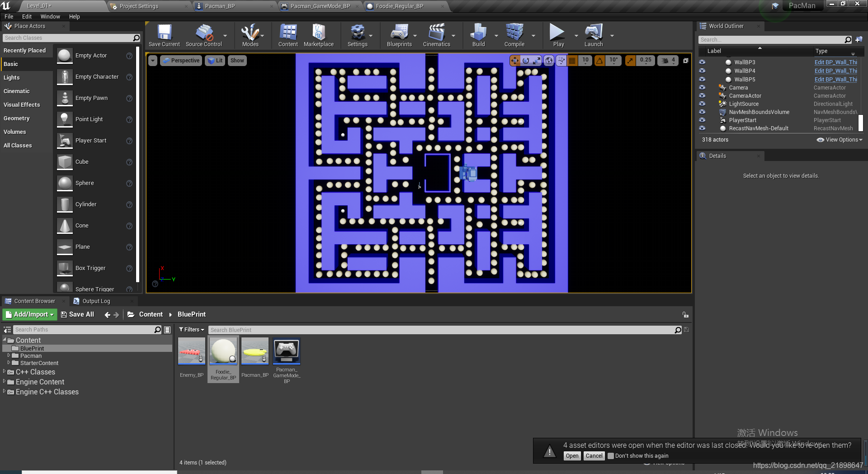
Task: Open the Edit menu
Action: [x=27, y=17]
